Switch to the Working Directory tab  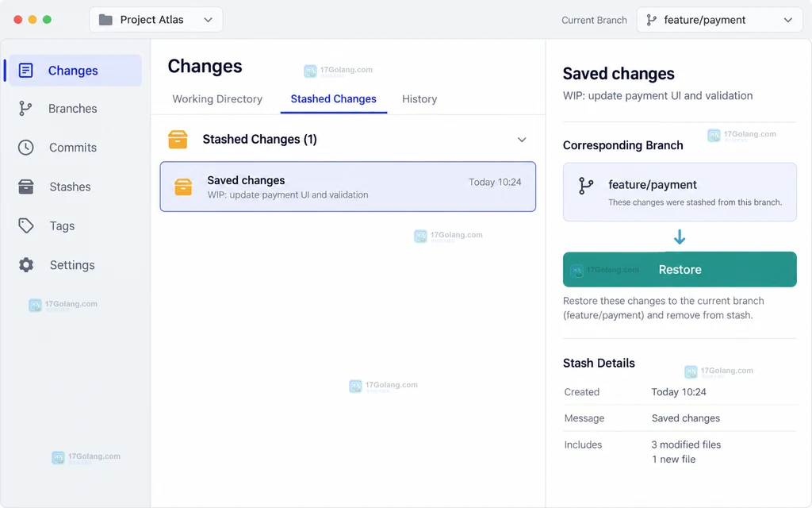(x=217, y=99)
